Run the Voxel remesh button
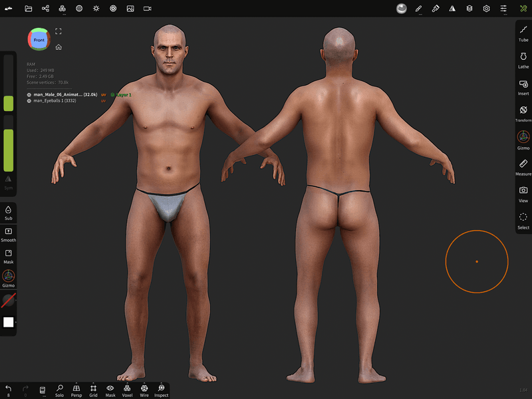The height and width of the screenshot is (399, 532). pos(127,390)
